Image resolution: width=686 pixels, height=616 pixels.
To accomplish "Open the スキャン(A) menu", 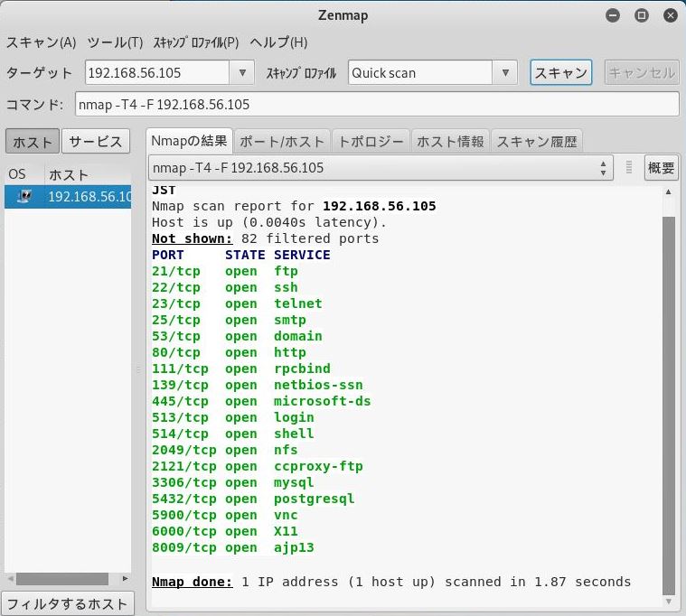I will pyautogui.click(x=42, y=42).
